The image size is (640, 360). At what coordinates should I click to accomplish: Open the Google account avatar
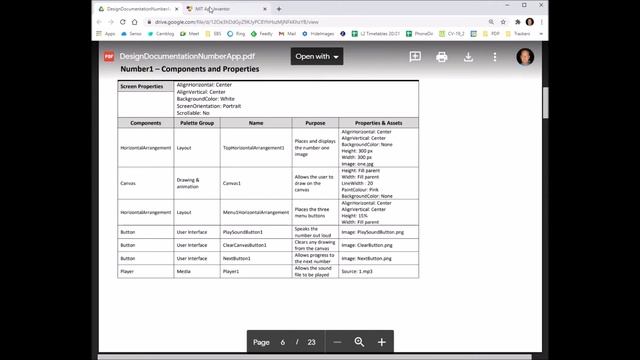click(x=525, y=57)
